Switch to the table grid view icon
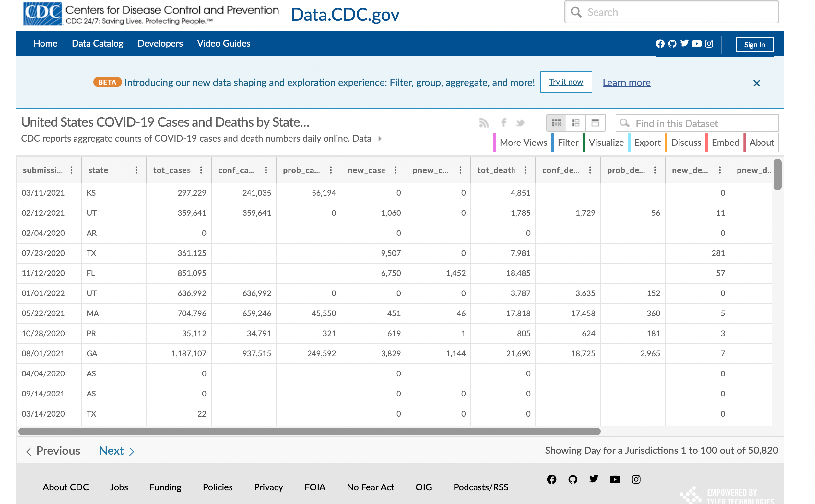815x504 pixels. [556, 123]
